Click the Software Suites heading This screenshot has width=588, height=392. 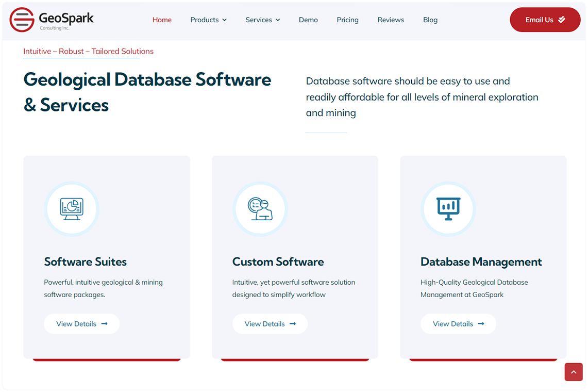coord(86,262)
